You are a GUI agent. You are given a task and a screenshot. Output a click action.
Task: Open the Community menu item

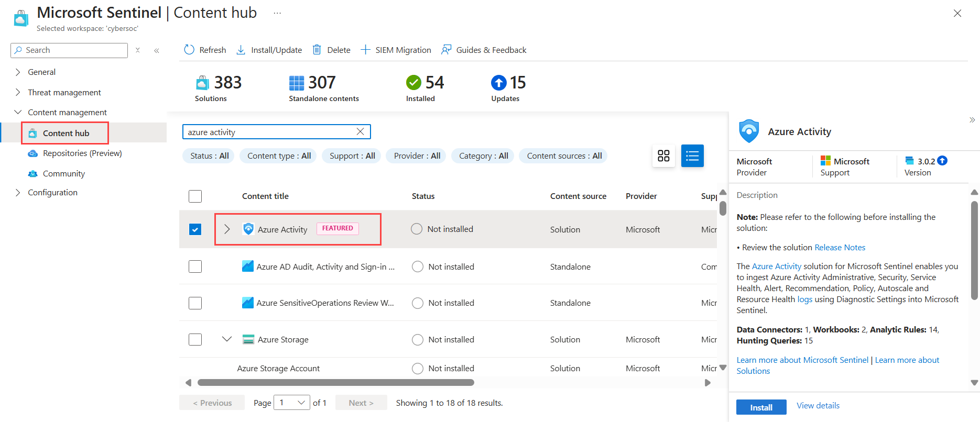pos(63,173)
